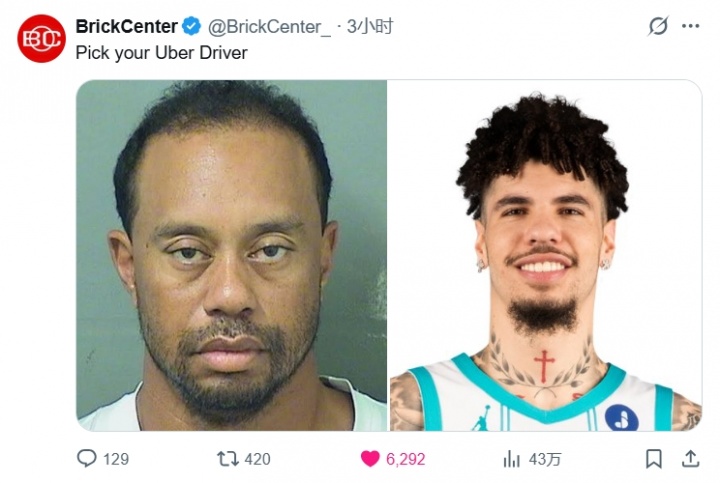Open the three-dot more options menu
The height and width of the screenshot is (483, 720).
pos(691,26)
